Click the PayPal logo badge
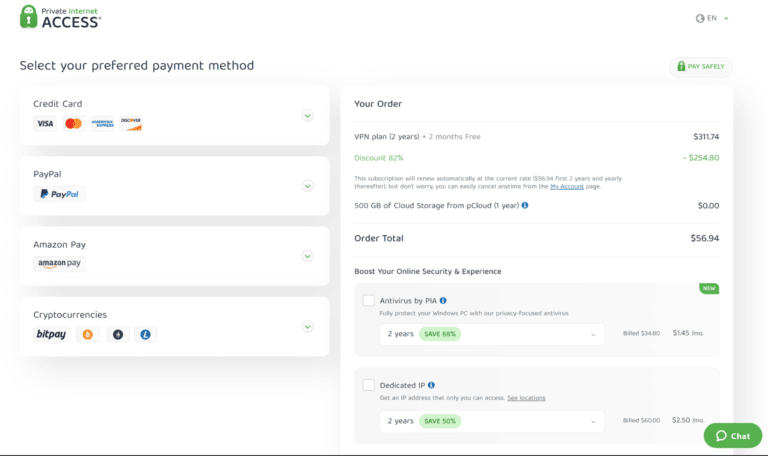 click(59, 194)
